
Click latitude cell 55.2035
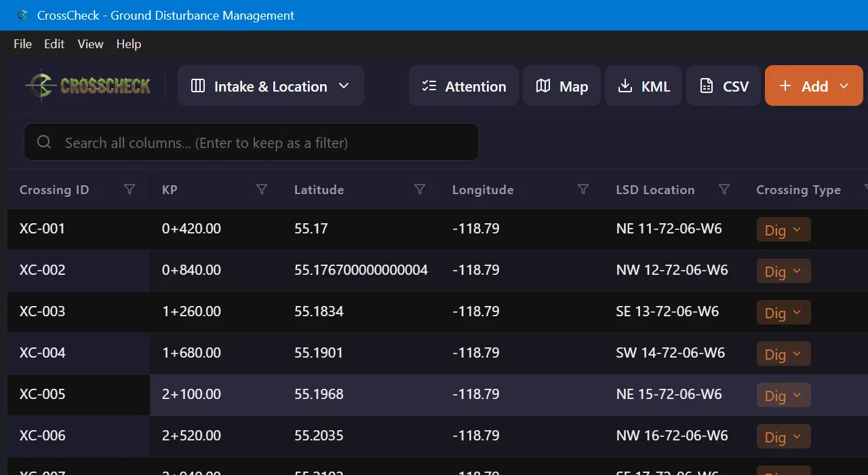point(319,436)
